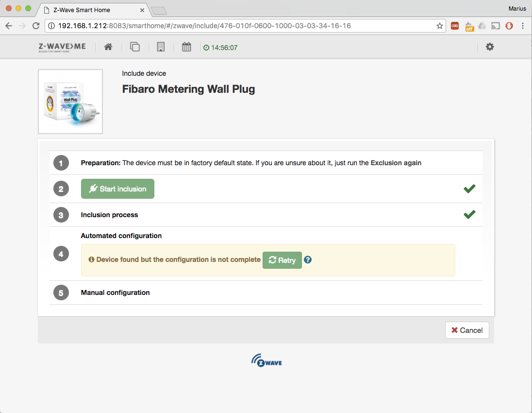Open the events calendar icon

tap(186, 47)
